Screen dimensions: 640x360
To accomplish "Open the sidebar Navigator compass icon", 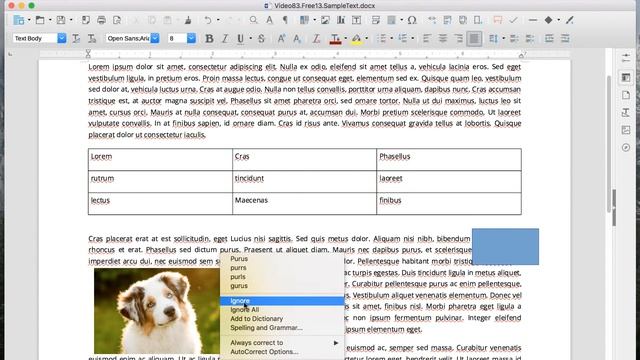I will [x=626, y=148].
